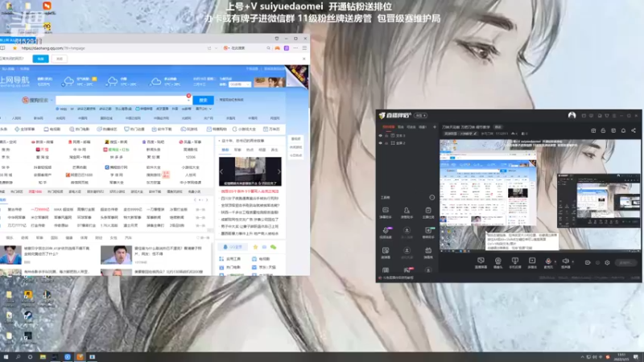Viewport: 644px width, 362px height.
Task: Select the first news tab under headline
Action: pos(225,150)
